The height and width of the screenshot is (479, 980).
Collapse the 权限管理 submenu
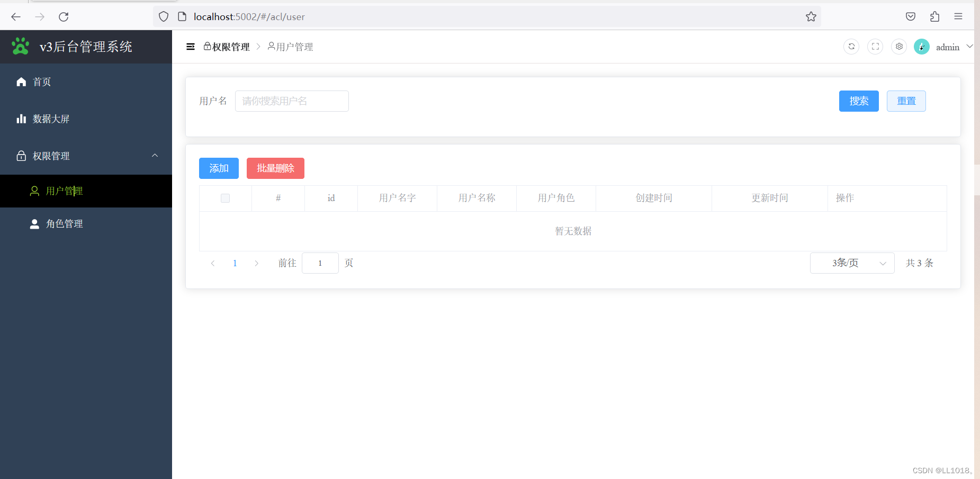[x=86, y=156]
